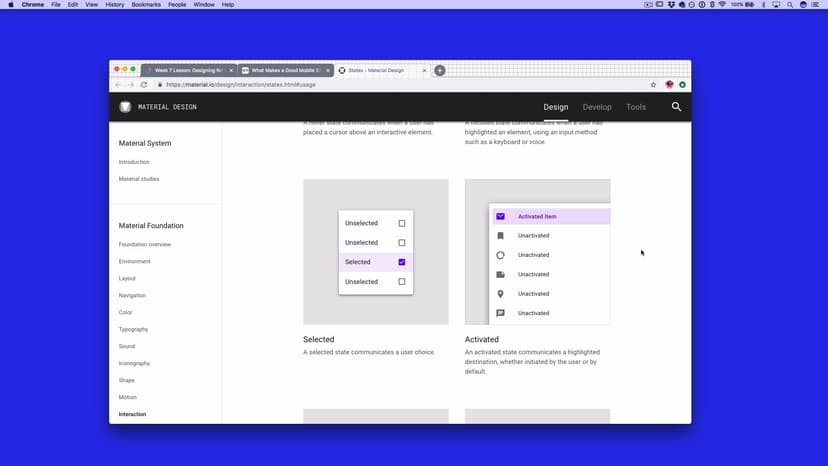Go to Material studies in the sidebar
The width and height of the screenshot is (828, 466).
click(139, 179)
